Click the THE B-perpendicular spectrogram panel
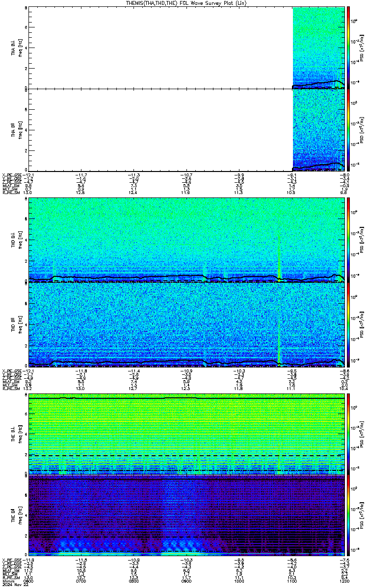This screenshot has width=368, height=588. [x=186, y=434]
